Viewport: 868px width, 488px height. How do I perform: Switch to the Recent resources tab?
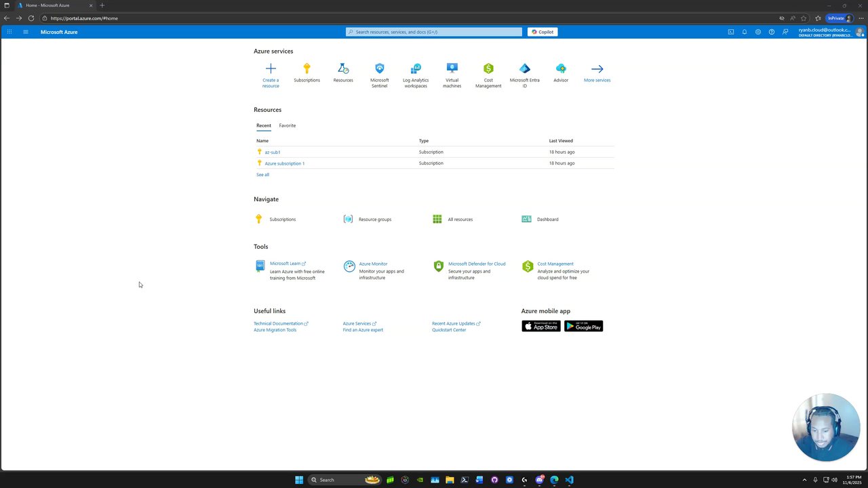pos(264,125)
